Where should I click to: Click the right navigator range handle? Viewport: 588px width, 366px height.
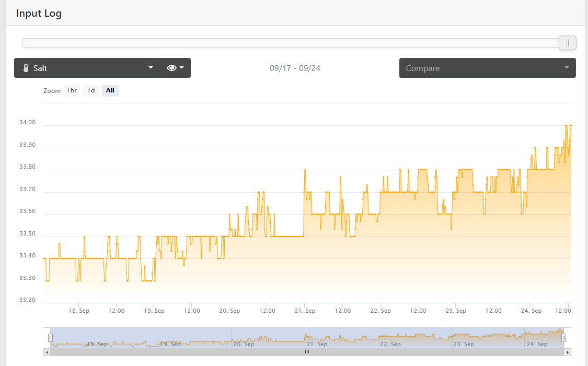click(x=563, y=338)
